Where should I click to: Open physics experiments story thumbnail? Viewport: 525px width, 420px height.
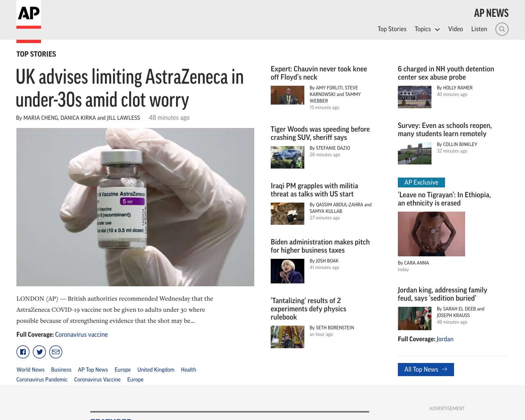[x=288, y=337]
